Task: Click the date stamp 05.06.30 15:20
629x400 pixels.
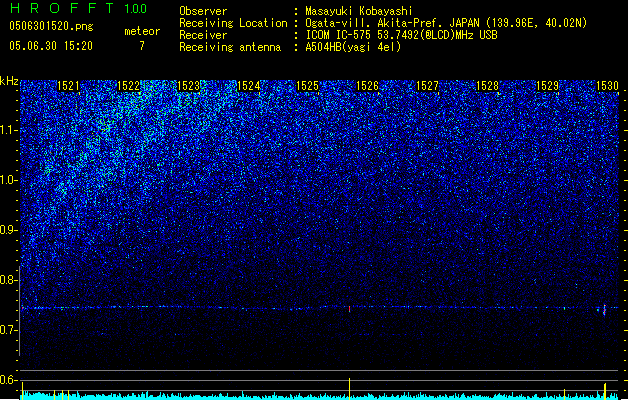Action: [51, 46]
